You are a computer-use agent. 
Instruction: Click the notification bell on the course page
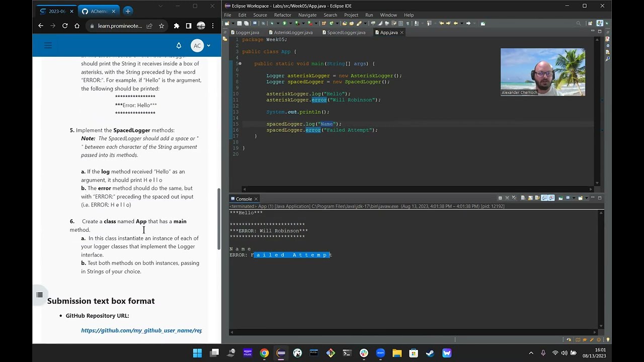point(179,46)
